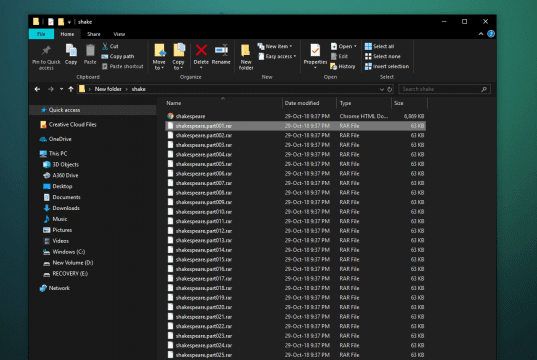Switch to the Share ribbon tab
This screenshot has height=360, width=537.
(93, 34)
